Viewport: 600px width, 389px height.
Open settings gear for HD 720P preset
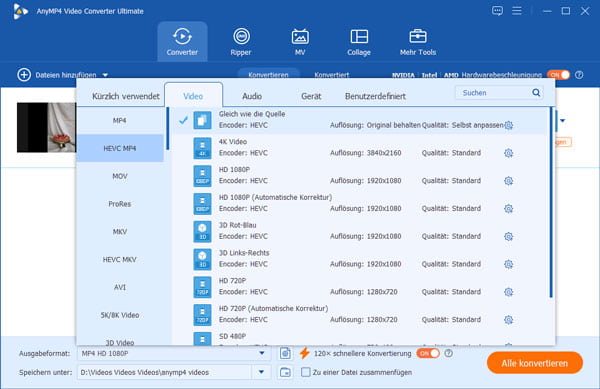pyautogui.click(x=509, y=292)
